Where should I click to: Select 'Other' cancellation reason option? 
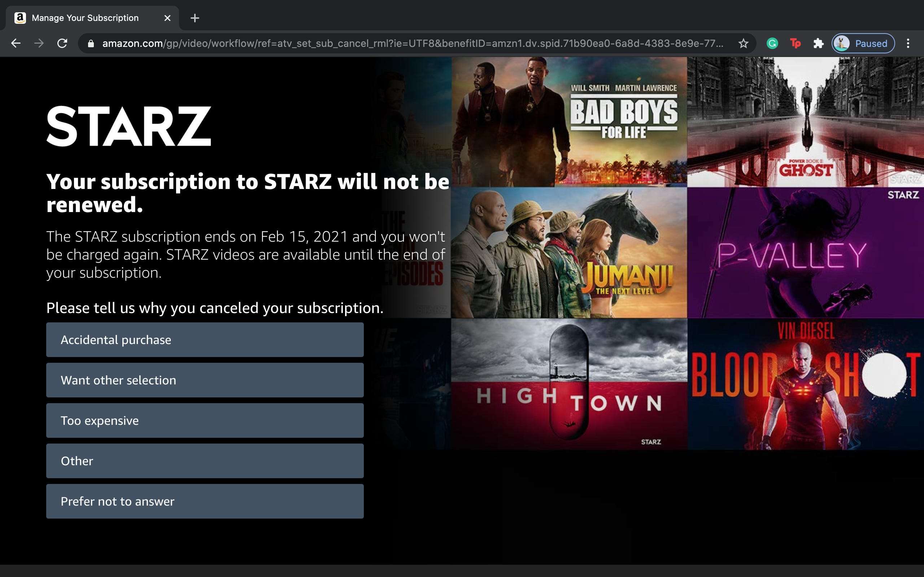coord(205,461)
